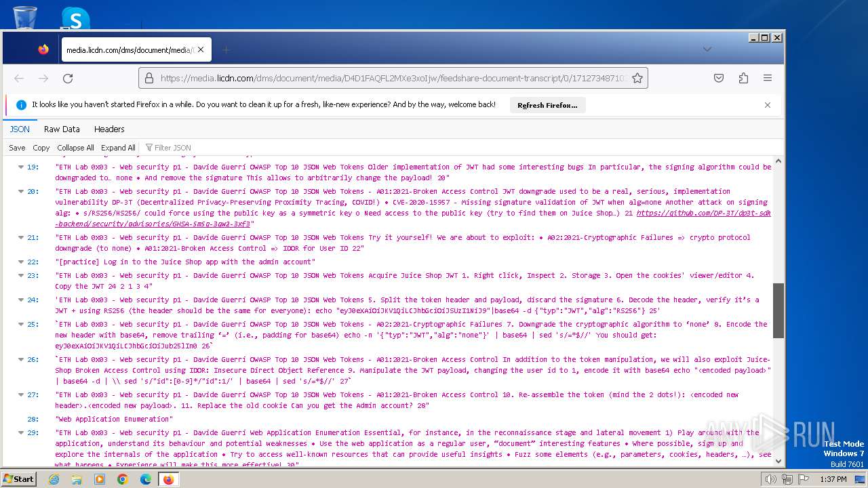Screen dimensions: 868x488
Task: Focus the Filter JSON field
Action: point(173,148)
